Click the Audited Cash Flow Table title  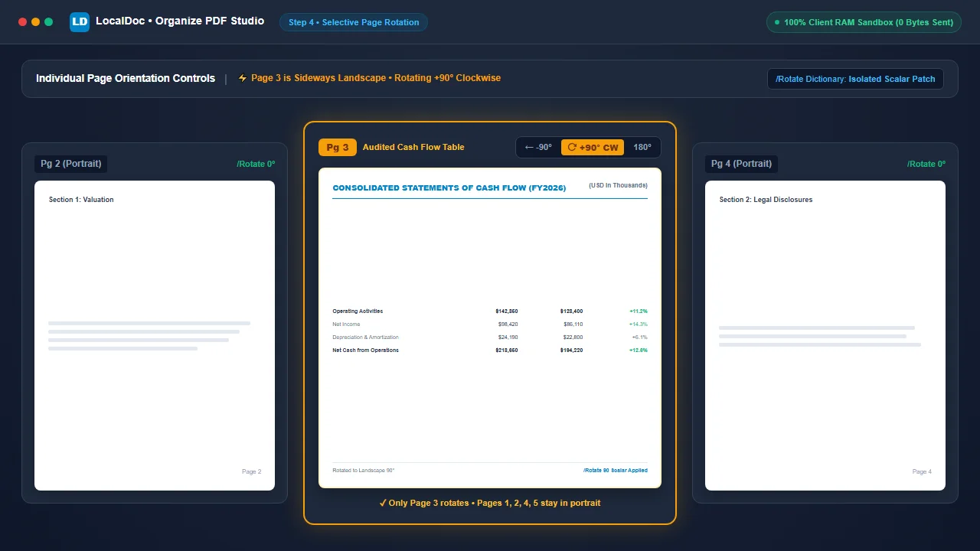click(x=413, y=148)
